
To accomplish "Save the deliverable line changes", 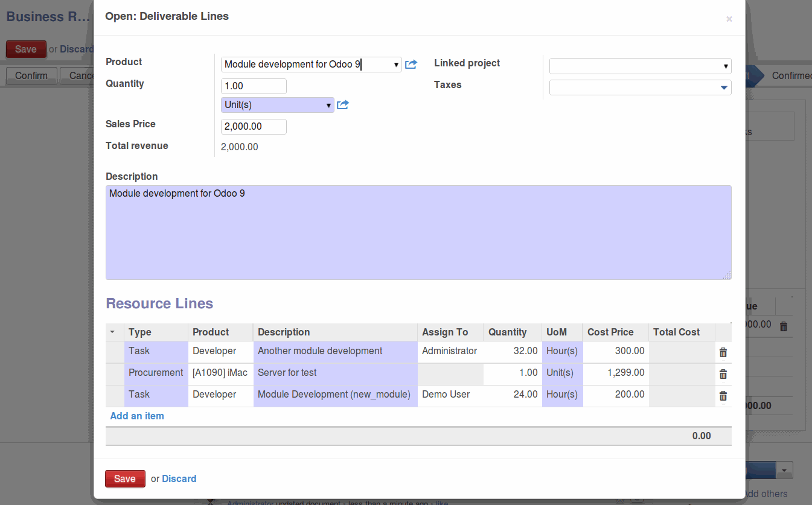I will [124, 478].
